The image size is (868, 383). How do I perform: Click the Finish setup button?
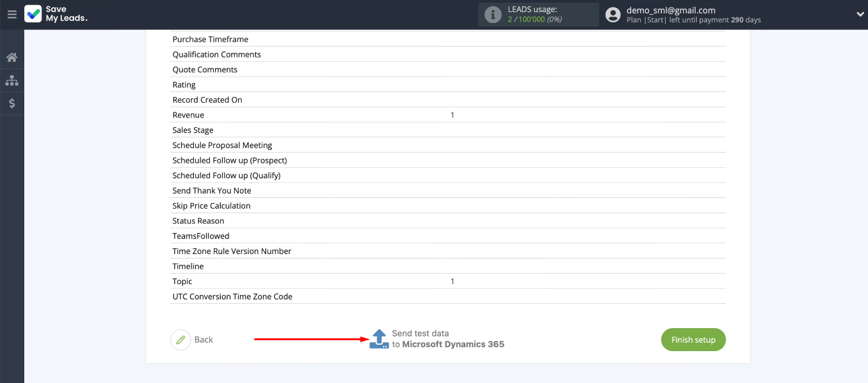[693, 340]
